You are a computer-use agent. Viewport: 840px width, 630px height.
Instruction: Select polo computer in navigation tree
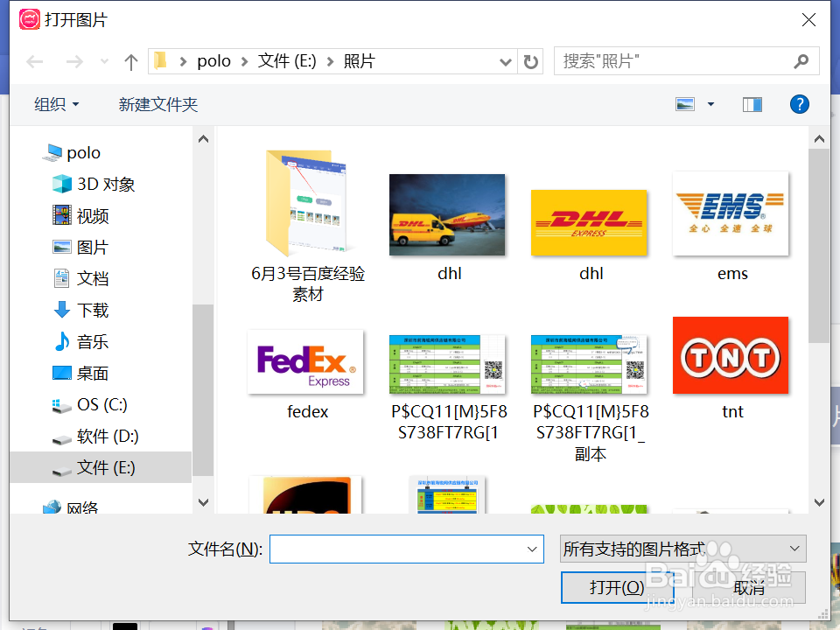[x=73, y=152]
